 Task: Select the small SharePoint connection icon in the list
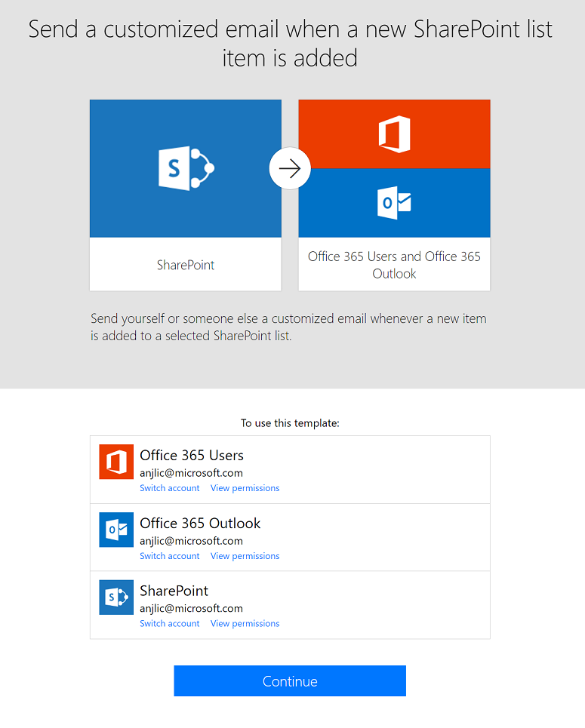pos(116,597)
